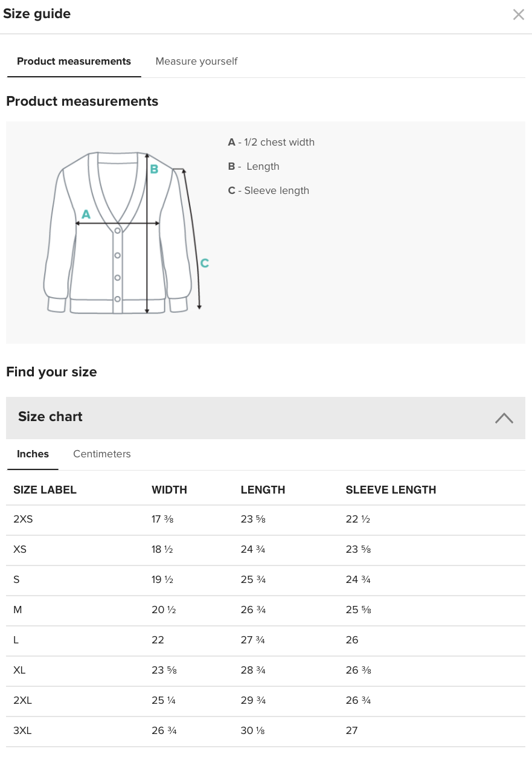Select the Product measurements tab

pos(74,61)
